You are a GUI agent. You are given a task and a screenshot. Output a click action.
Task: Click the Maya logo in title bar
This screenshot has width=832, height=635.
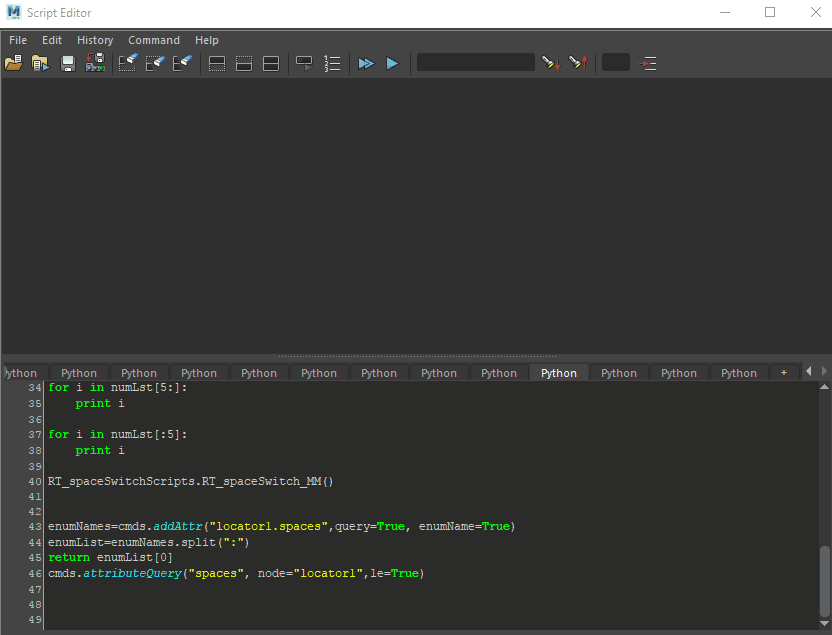[13, 12]
